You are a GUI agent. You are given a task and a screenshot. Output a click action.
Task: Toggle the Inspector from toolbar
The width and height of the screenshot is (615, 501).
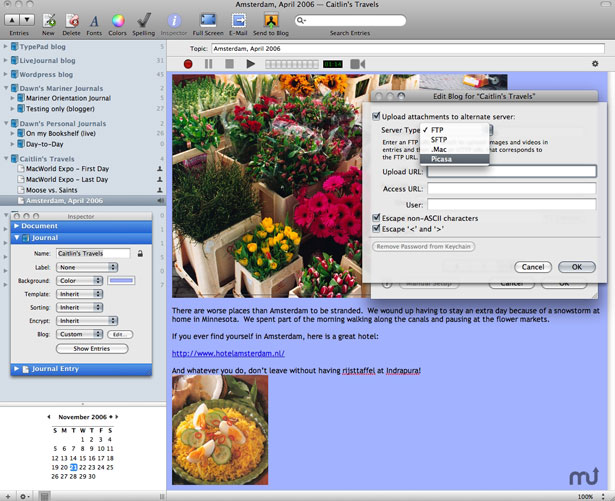click(x=174, y=20)
